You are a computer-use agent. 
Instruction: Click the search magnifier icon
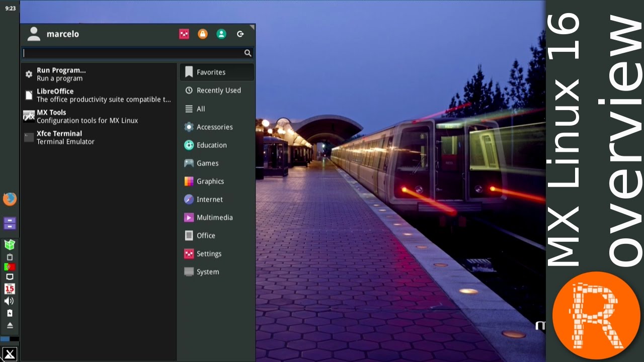(x=248, y=53)
